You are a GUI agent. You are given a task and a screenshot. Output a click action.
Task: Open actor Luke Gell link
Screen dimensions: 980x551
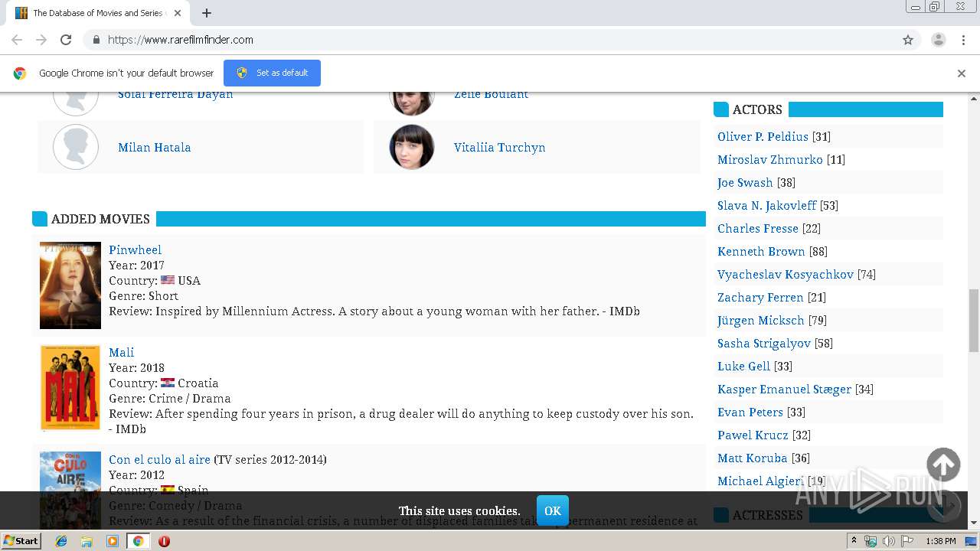tap(743, 366)
